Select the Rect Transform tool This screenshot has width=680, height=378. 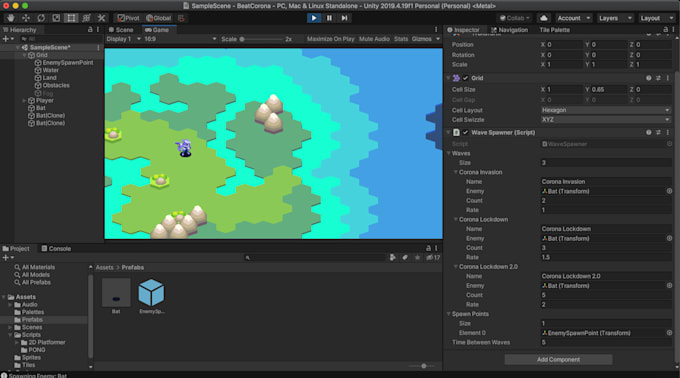(71, 18)
